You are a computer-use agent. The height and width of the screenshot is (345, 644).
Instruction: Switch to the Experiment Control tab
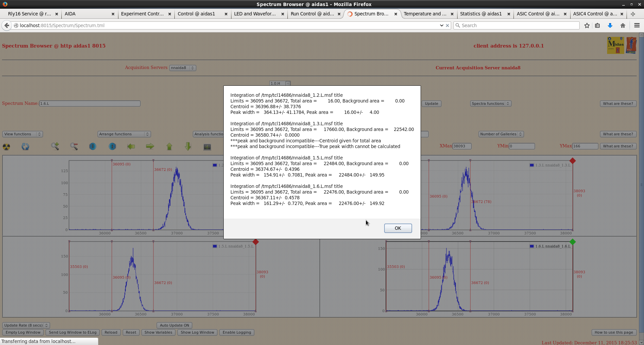142,14
